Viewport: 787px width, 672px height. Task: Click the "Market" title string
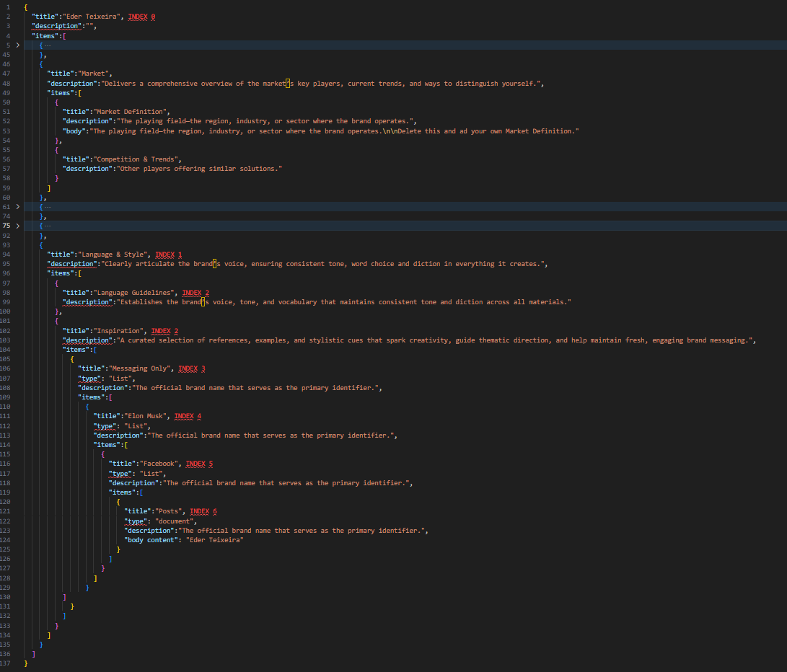coord(94,73)
